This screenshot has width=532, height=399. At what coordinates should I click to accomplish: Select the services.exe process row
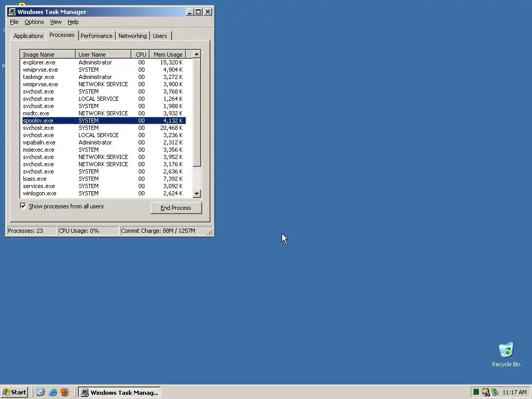coord(104,186)
